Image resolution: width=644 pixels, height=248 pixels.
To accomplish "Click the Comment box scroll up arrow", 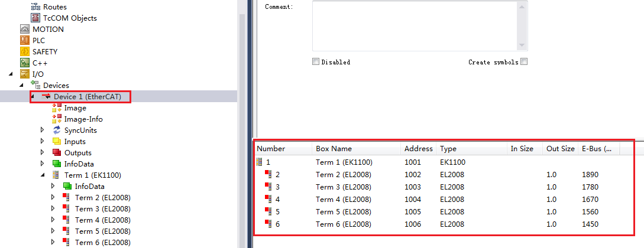I will (x=522, y=6).
